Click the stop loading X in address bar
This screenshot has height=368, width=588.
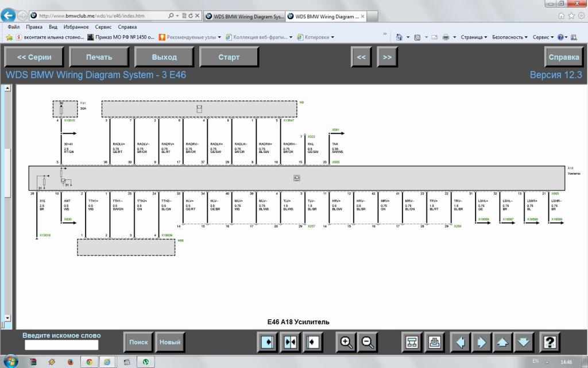coord(197,16)
